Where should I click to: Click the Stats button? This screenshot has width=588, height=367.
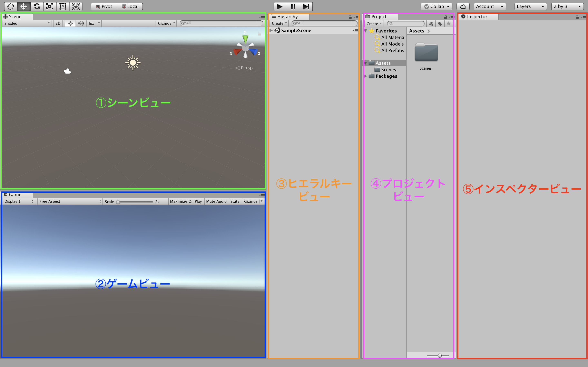[x=235, y=201]
